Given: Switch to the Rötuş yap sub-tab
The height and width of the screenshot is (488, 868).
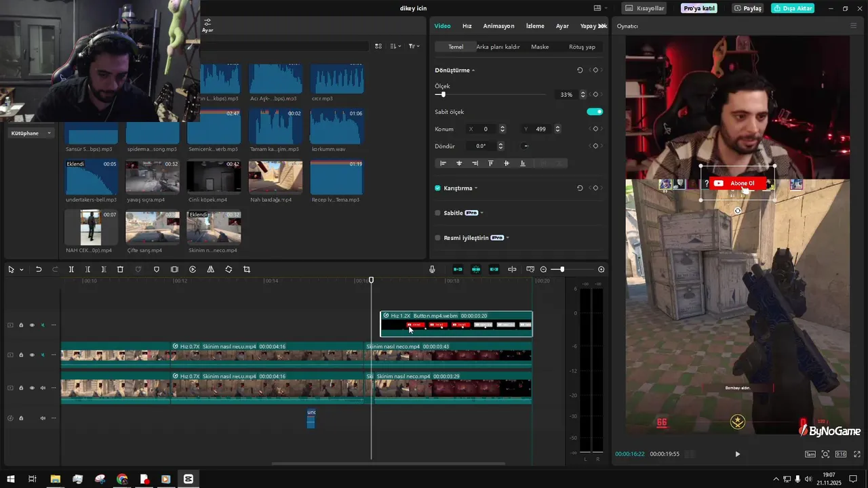Looking at the screenshot, I should 582,47.
